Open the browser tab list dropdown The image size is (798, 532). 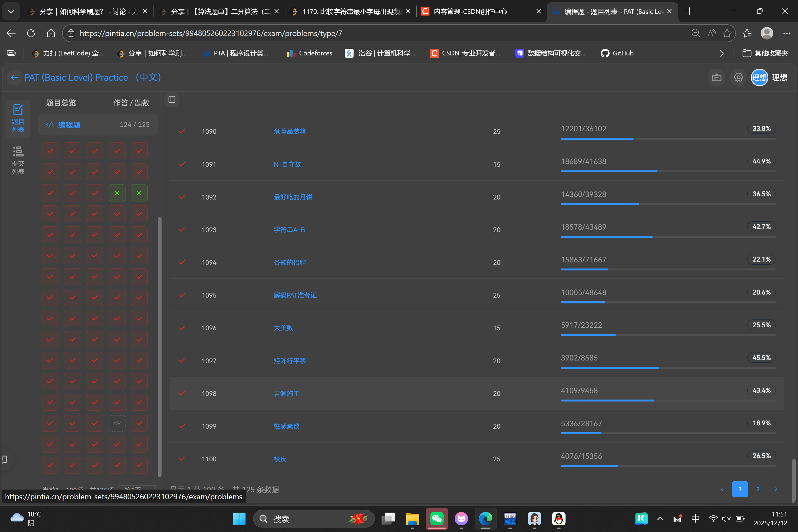(11, 12)
